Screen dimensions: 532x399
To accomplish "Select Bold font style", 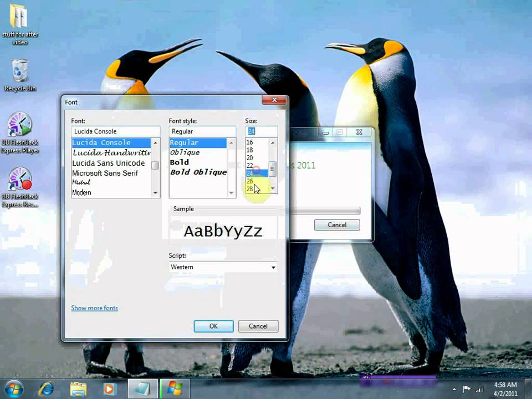I will (x=198, y=162).
